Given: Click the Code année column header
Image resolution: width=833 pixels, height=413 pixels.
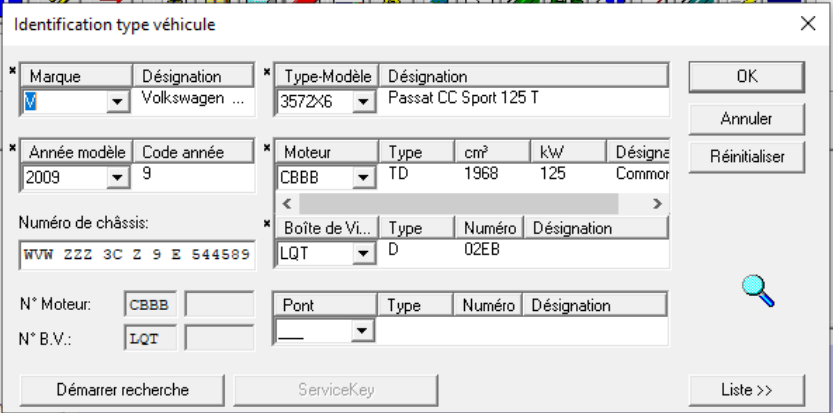Looking at the screenshot, I should (193, 152).
